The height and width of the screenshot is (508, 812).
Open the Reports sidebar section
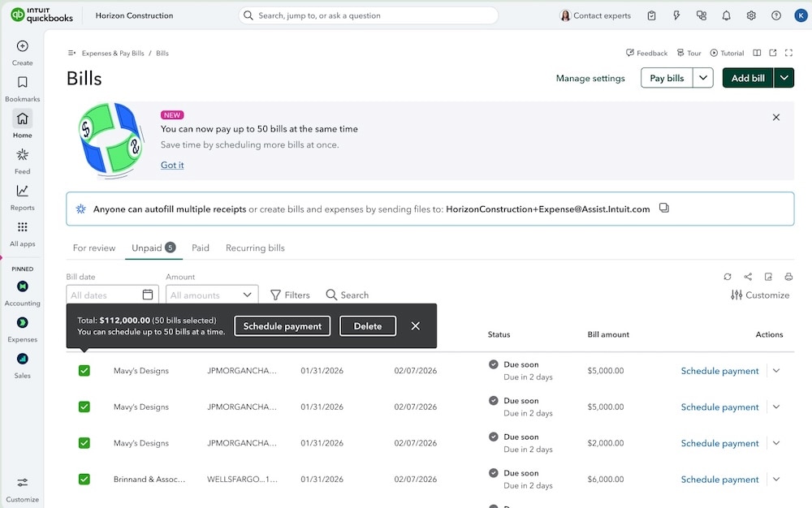click(x=22, y=196)
